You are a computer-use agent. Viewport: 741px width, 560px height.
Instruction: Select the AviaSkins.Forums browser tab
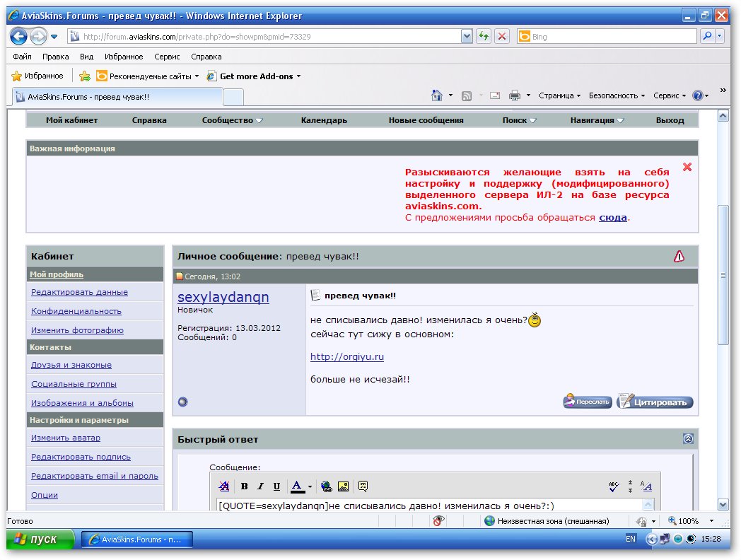tap(117, 97)
